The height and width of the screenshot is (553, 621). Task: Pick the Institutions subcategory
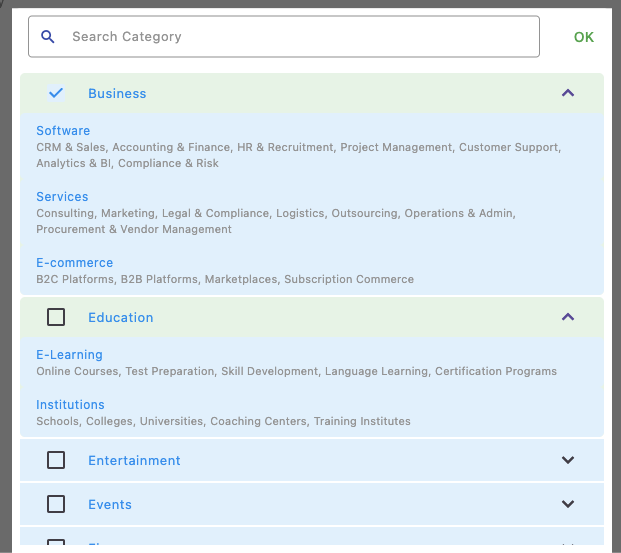[x=70, y=405]
